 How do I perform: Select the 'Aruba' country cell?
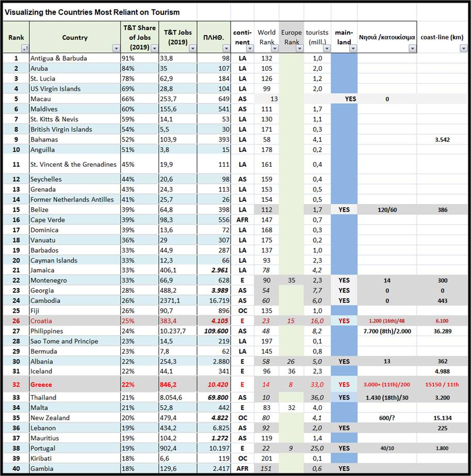click(75, 68)
